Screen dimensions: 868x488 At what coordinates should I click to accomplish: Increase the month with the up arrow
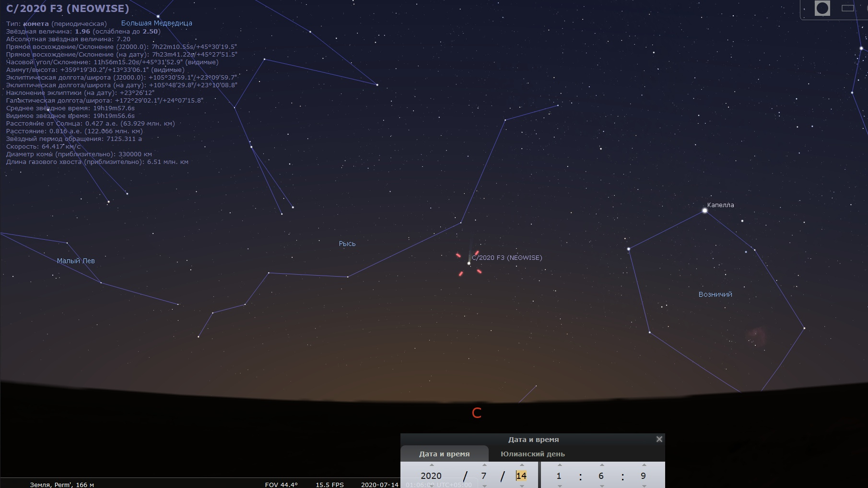(x=484, y=465)
